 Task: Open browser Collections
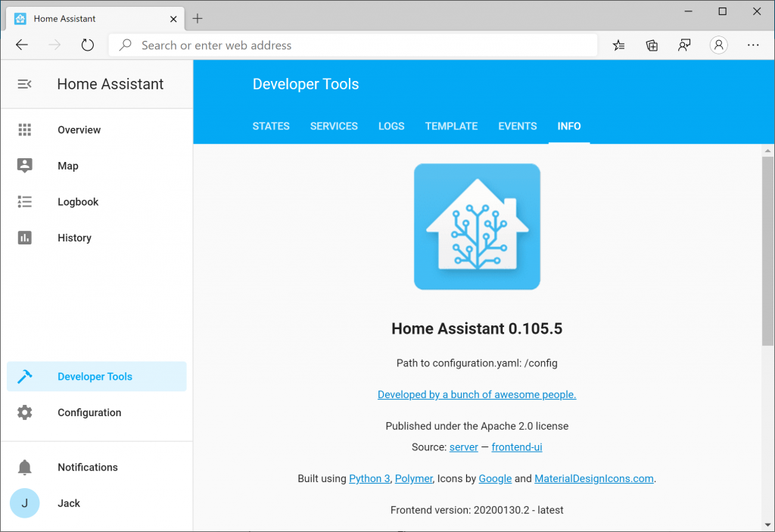652,45
